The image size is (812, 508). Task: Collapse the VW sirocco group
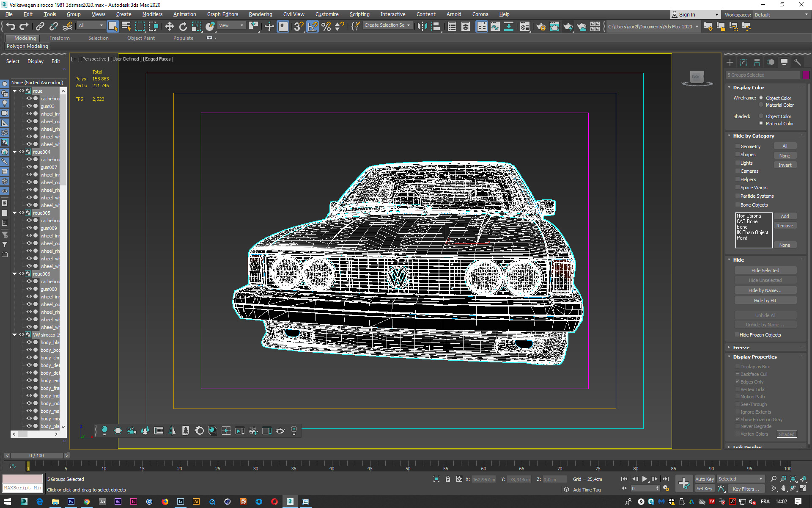15,335
